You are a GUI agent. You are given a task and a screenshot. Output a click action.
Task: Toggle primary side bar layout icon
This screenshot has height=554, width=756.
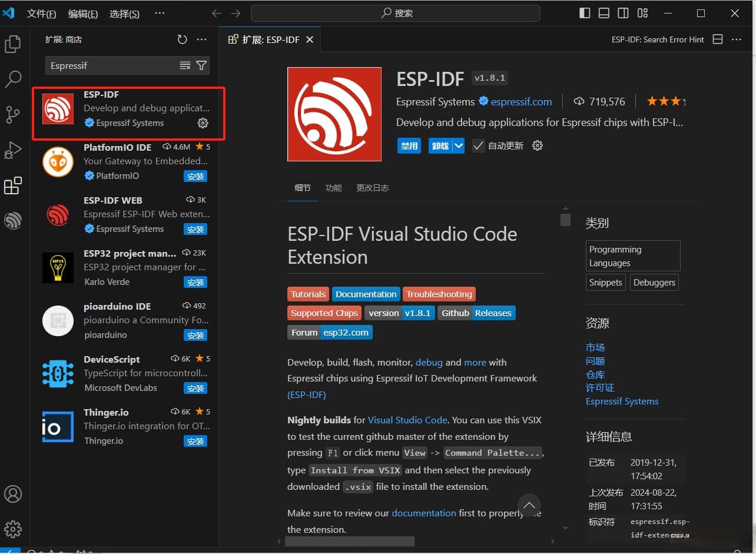point(585,13)
